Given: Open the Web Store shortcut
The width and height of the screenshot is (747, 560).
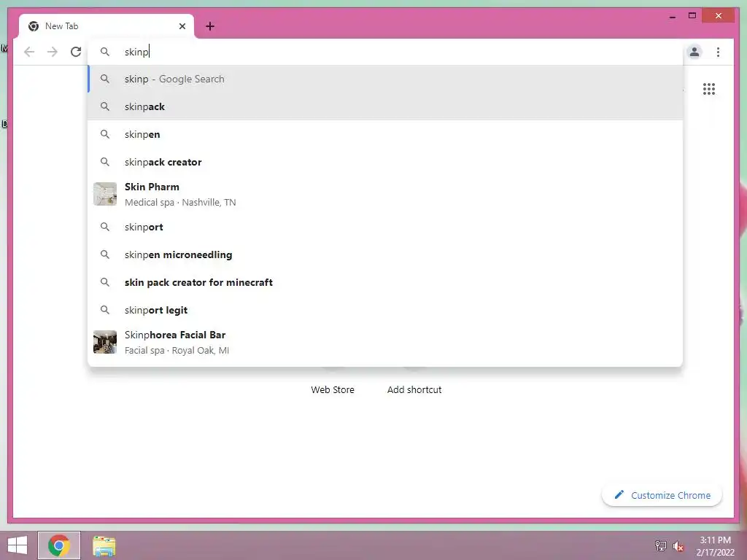Looking at the screenshot, I should (x=333, y=389).
